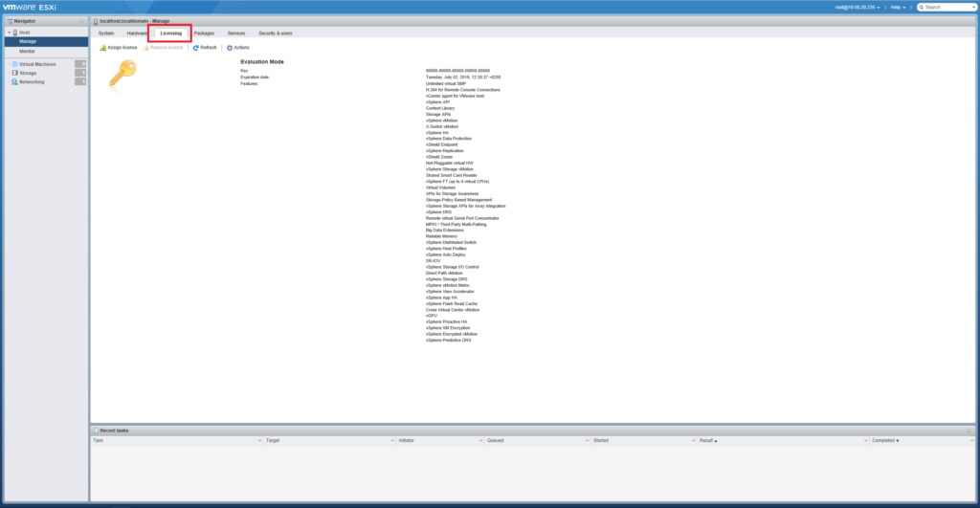Click the VMware ESXi logo

click(32, 7)
